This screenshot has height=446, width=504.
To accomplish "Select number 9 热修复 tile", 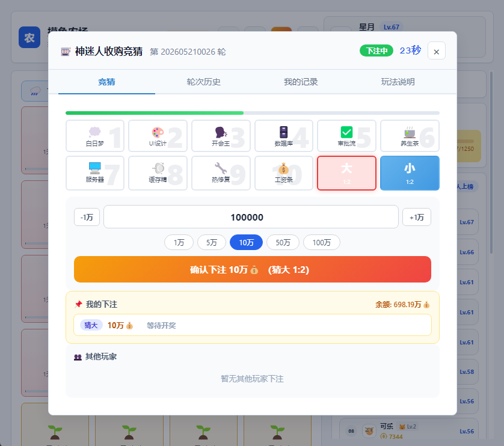I will (x=221, y=173).
